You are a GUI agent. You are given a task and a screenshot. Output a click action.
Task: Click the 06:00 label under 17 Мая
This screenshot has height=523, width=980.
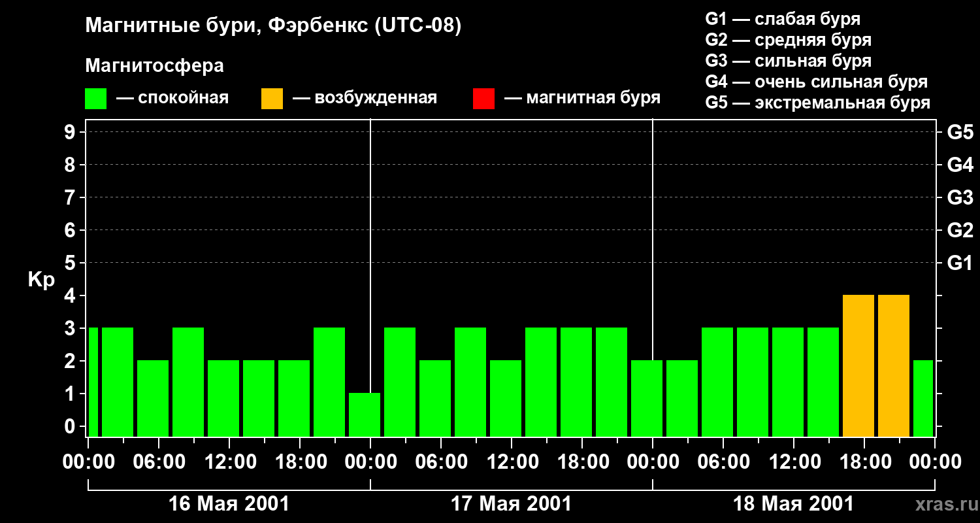click(x=441, y=462)
